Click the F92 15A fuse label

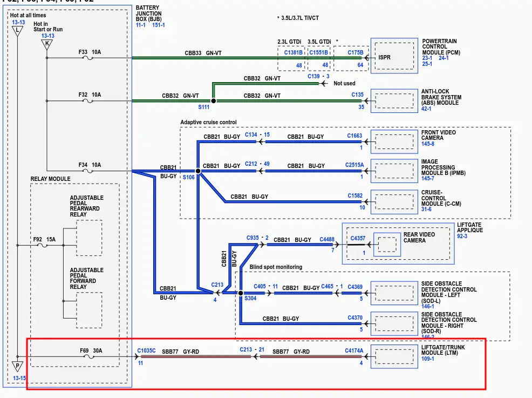(x=44, y=239)
